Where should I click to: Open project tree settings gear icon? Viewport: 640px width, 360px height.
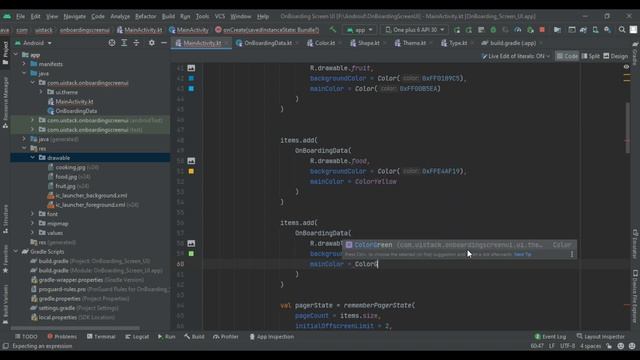click(151, 43)
